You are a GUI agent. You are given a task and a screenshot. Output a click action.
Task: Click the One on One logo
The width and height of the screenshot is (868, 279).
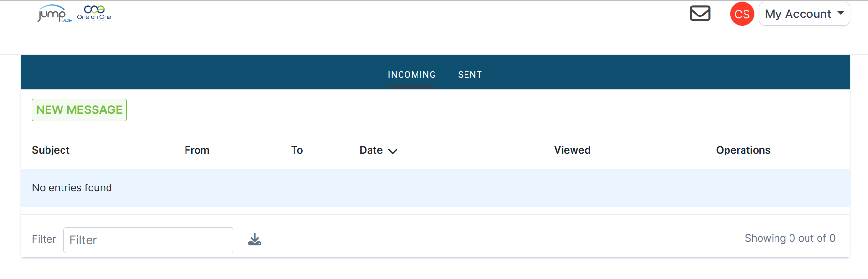(94, 13)
